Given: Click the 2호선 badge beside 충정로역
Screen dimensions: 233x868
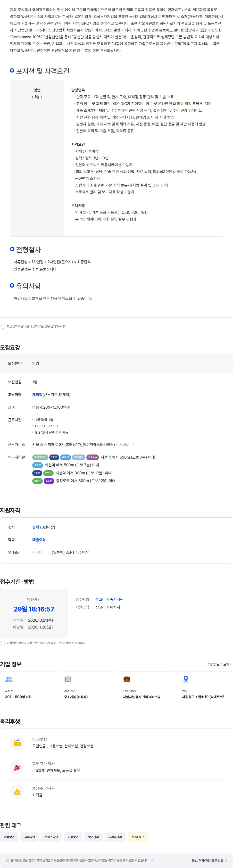Looking at the screenshot, I should [x=37, y=481].
